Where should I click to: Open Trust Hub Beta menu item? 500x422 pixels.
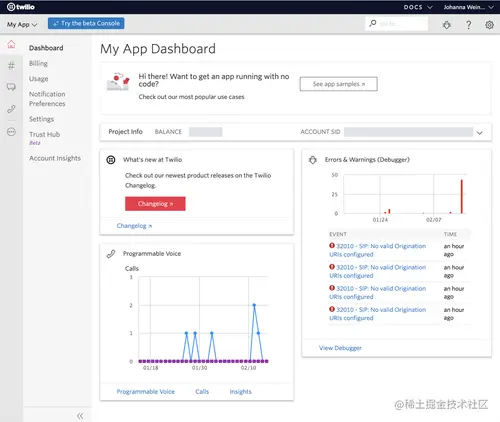point(44,138)
